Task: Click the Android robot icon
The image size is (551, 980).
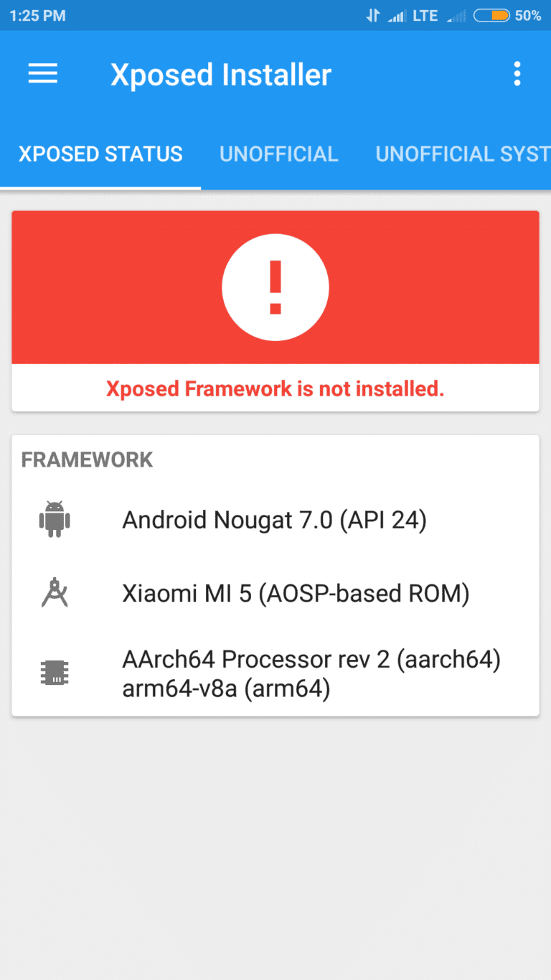Action: pyautogui.click(x=55, y=519)
